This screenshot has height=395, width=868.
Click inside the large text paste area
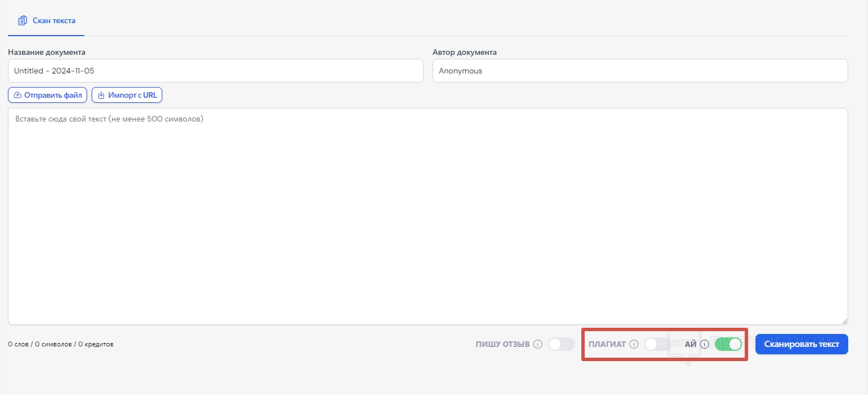427,216
